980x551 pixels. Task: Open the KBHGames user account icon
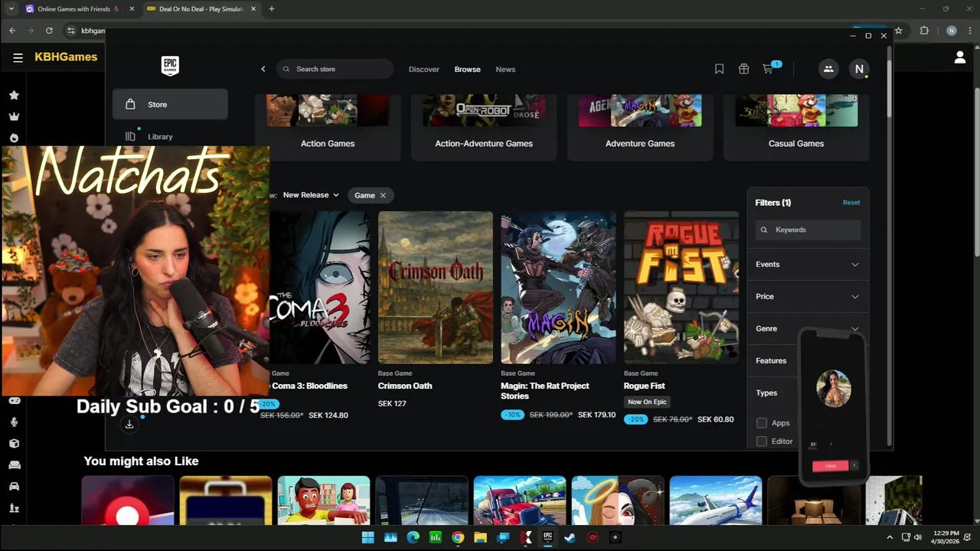tap(959, 57)
